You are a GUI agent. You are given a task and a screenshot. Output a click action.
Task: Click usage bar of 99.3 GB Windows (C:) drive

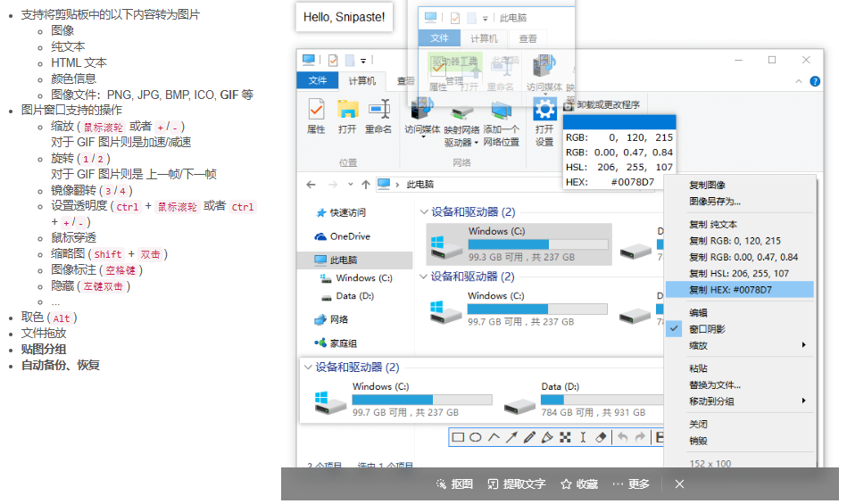[538, 244]
